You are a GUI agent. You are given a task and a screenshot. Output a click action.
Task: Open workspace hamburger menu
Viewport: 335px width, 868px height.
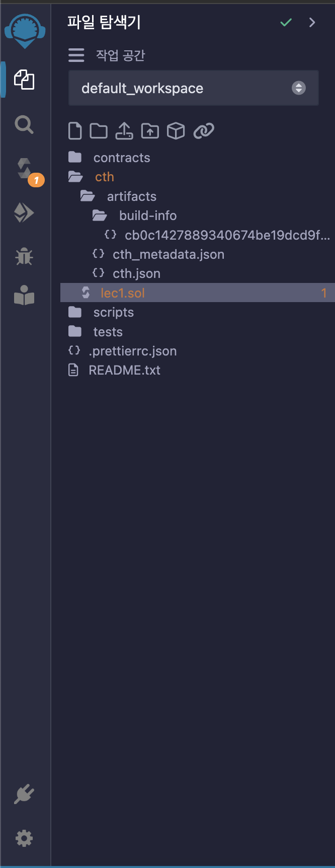pos(76,55)
